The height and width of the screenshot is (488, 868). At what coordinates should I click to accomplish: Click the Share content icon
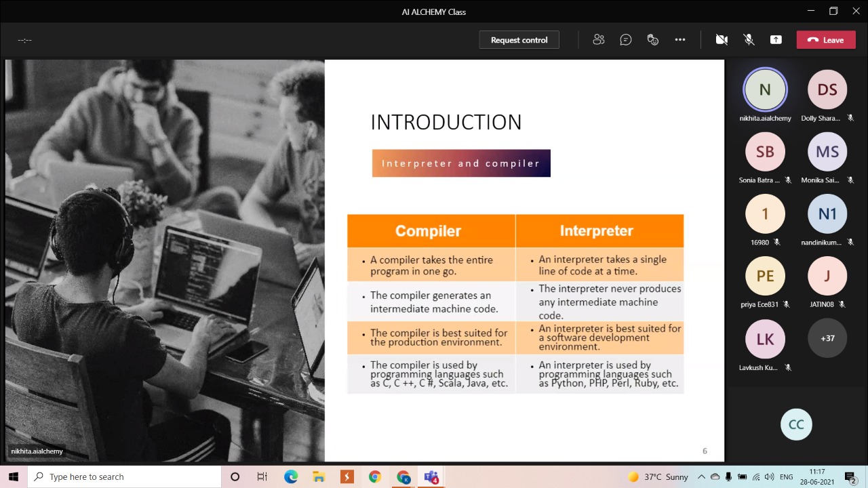click(776, 40)
